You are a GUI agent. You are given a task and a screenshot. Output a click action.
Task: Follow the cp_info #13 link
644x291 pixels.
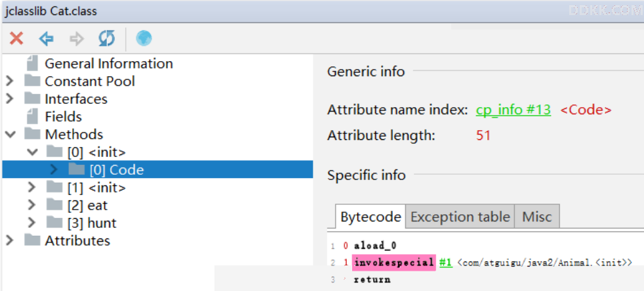pyautogui.click(x=513, y=110)
